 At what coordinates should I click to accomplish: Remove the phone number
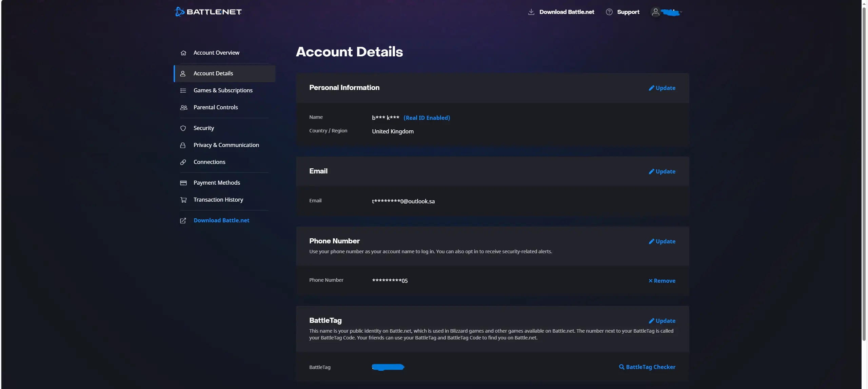pyautogui.click(x=662, y=281)
